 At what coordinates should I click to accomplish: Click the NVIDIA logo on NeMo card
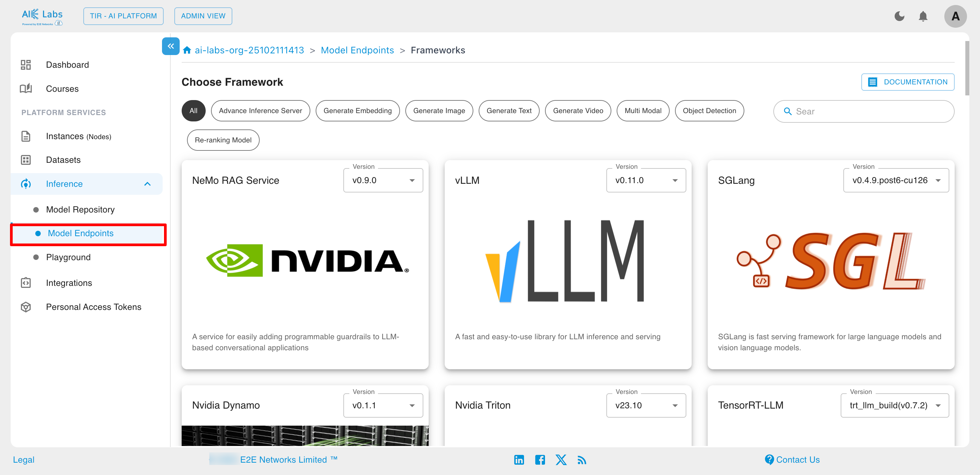tap(307, 261)
